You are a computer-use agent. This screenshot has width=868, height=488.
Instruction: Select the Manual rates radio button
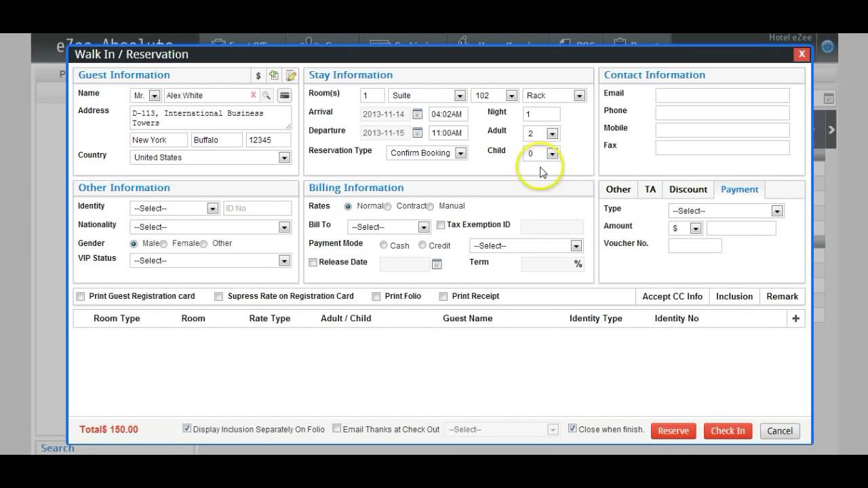tap(430, 207)
